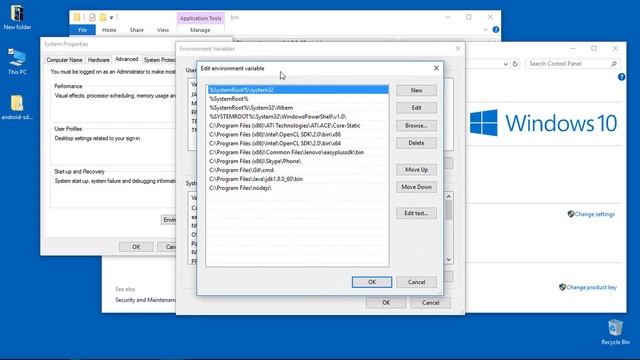The height and width of the screenshot is (360, 640).
Task: Select Advanced tab in System Properties
Action: pyautogui.click(x=127, y=59)
